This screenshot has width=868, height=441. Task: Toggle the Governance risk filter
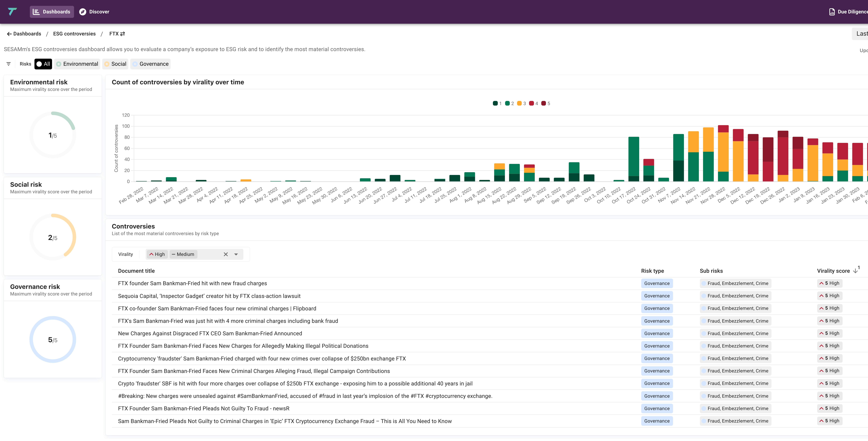[151, 64]
